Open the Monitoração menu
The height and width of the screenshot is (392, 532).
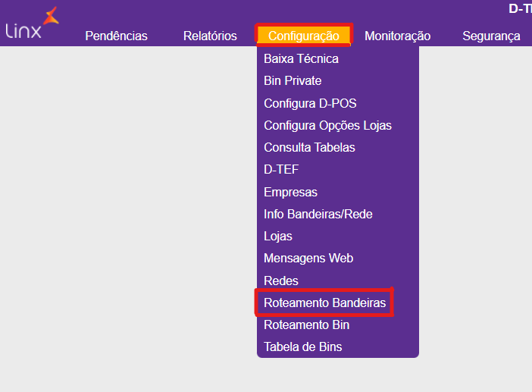pyautogui.click(x=397, y=36)
